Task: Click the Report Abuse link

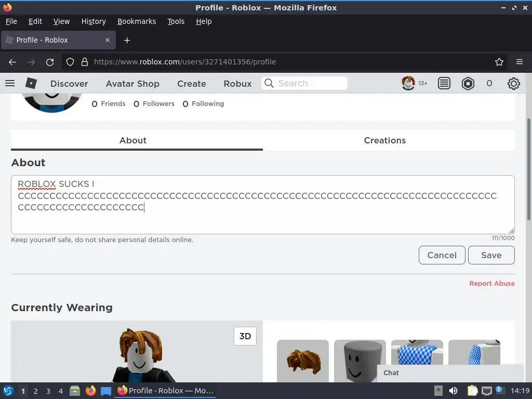Action: coord(492,283)
